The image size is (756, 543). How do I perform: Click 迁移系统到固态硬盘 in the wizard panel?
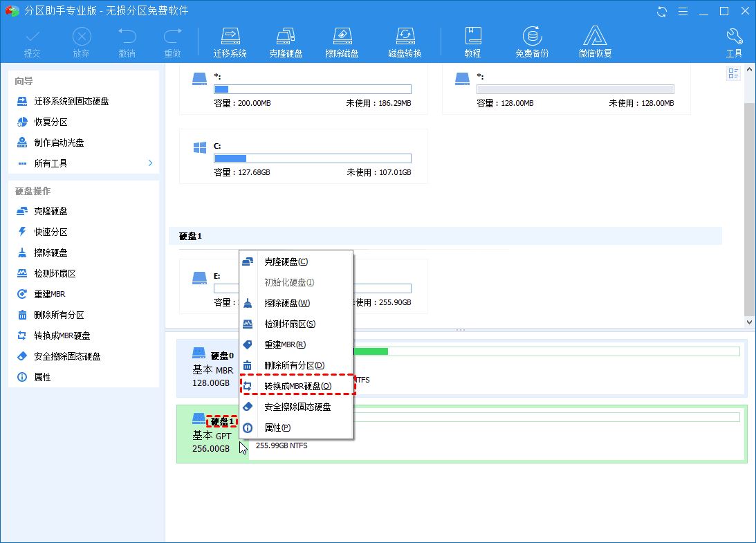pyautogui.click(x=71, y=101)
